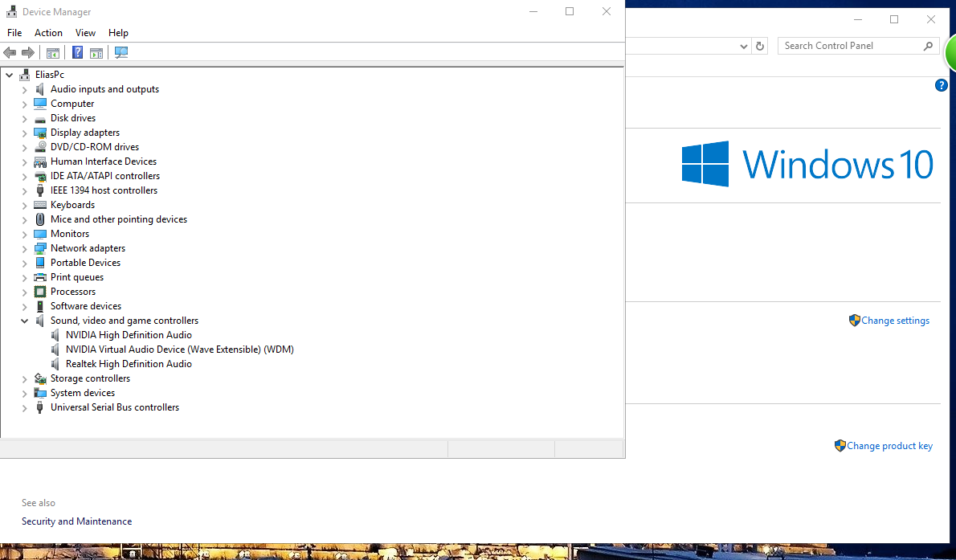Expand the Processors category
The width and height of the screenshot is (956, 560).
(24, 292)
